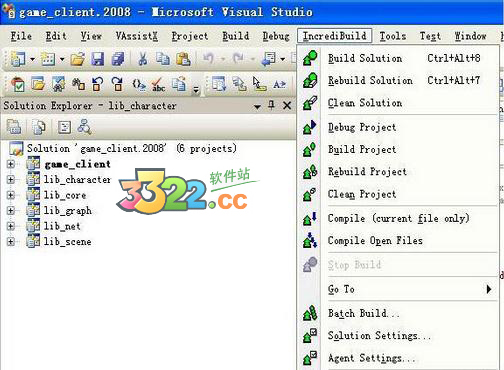Open the Debug menu
Viewport: 504px width, 370px height.
(x=276, y=36)
